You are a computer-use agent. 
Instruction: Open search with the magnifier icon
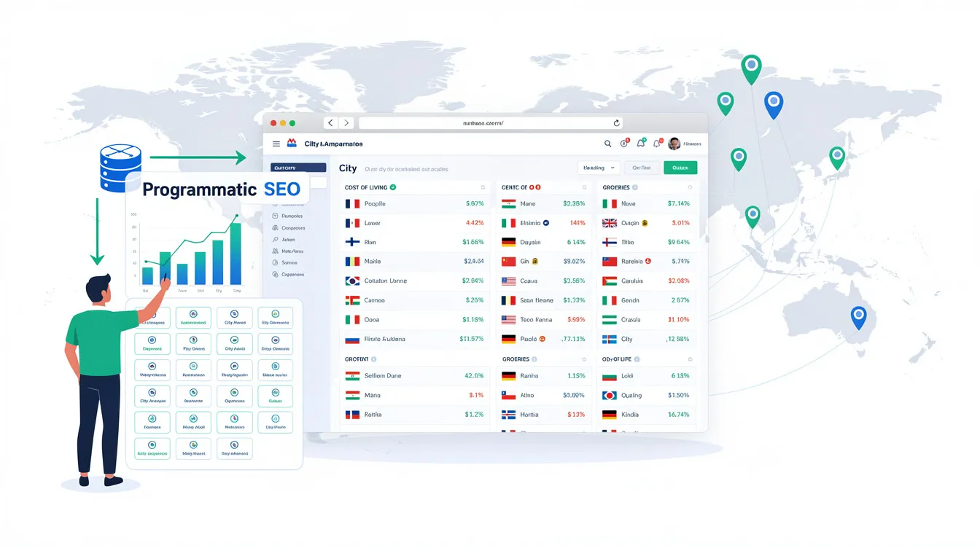608,144
